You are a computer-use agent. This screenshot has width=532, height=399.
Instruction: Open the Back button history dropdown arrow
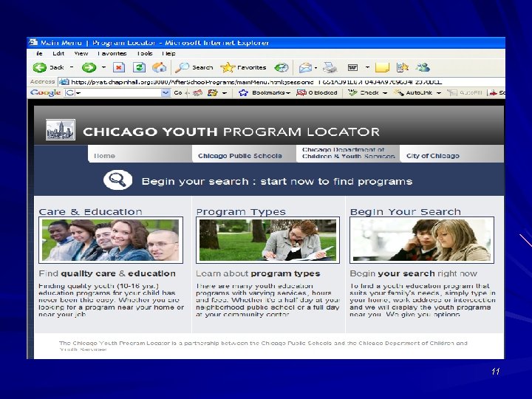[x=71, y=67]
